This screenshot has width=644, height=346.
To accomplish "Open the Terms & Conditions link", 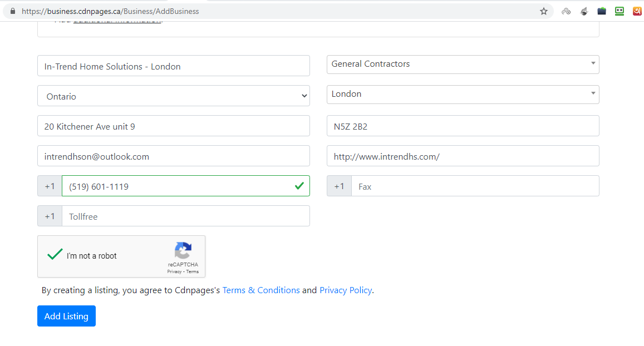I will click(x=261, y=290).
